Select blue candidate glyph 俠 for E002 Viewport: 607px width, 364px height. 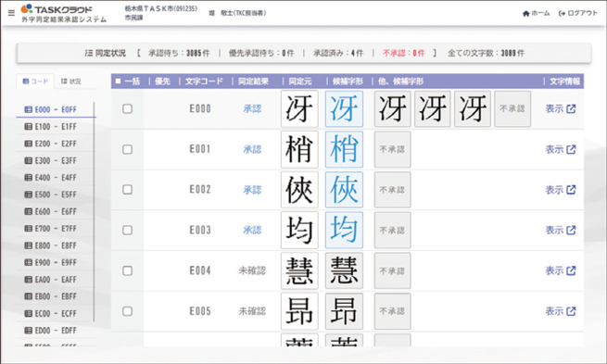(x=344, y=190)
